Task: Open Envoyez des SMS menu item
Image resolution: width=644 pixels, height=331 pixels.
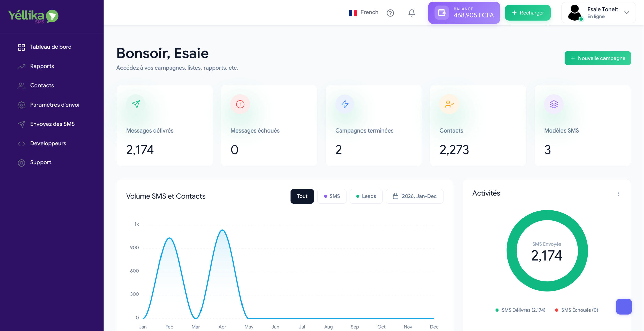Action: point(52,124)
